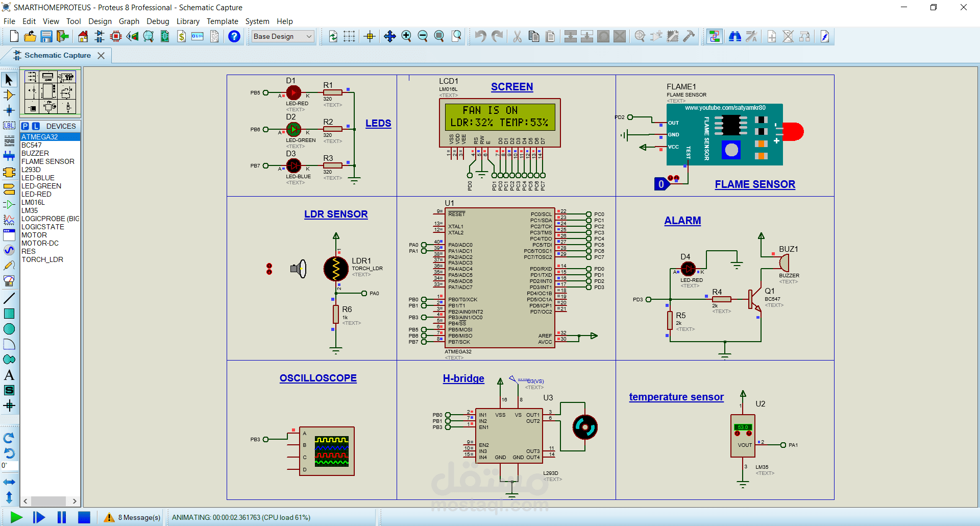
Task: Pause the running simulation
Action: pos(61,517)
